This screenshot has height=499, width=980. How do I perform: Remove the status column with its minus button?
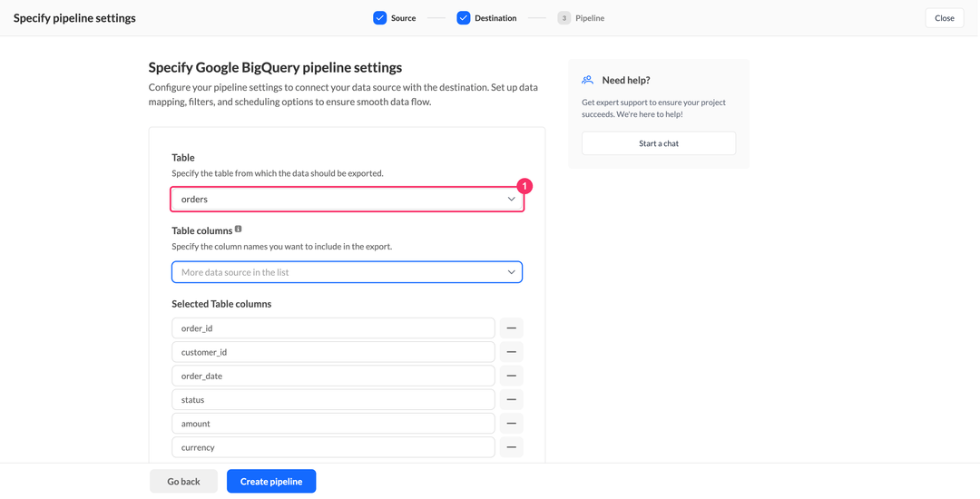511,400
